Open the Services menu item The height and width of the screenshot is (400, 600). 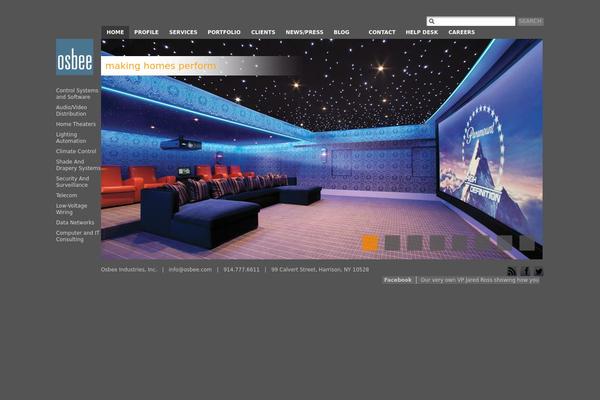(183, 32)
